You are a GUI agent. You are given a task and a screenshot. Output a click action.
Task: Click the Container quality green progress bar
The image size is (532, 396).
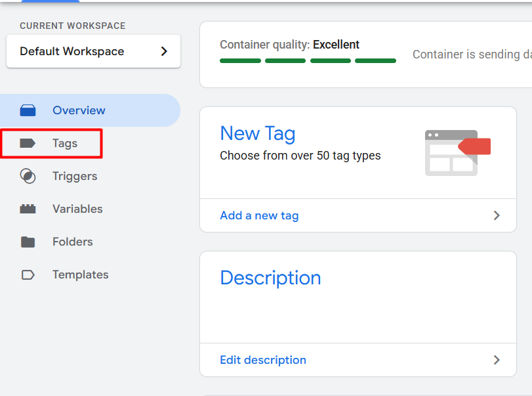pyautogui.click(x=308, y=60)
